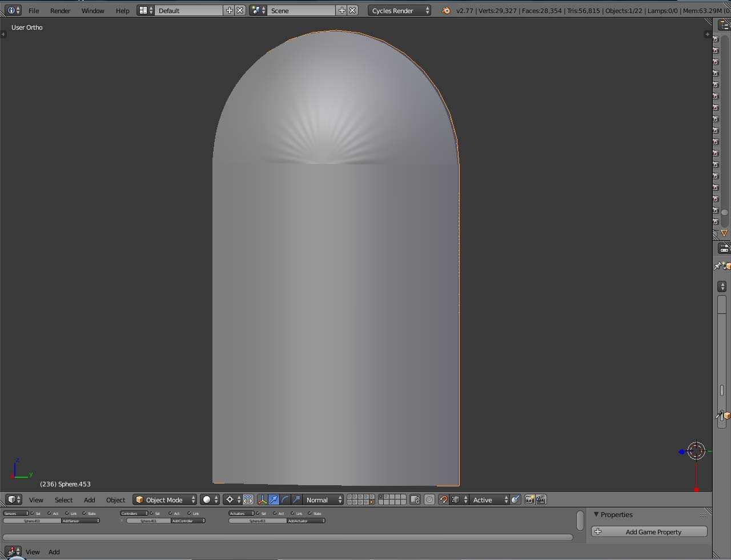Screen dimensions: 731x560
Task: Delete the Default screen layout with X icon
Action: 240,10
